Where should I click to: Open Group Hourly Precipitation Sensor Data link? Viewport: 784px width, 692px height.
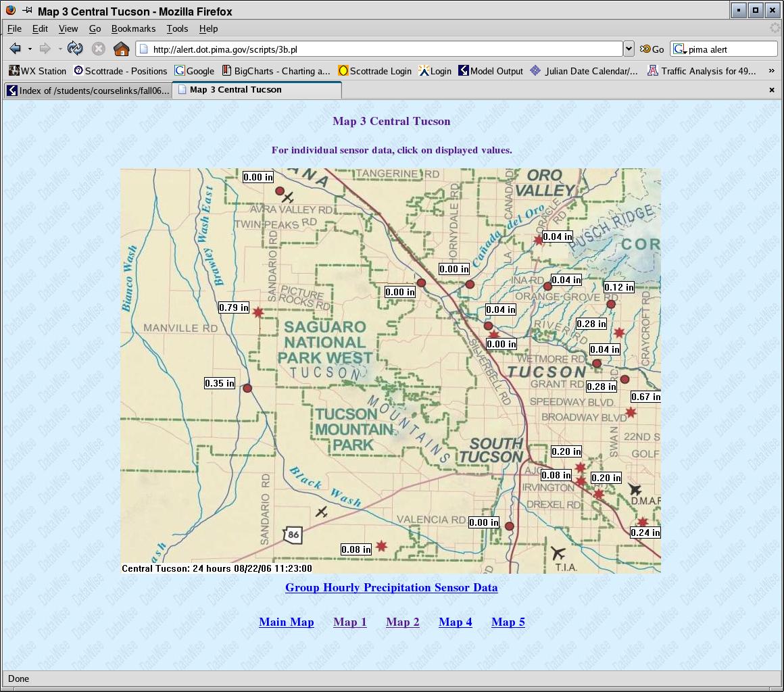pyautogui.click(x=391, y=587)
